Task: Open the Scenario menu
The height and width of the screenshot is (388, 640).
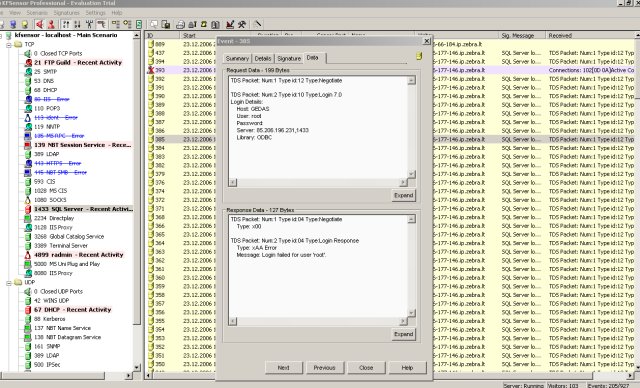Action: [x=37, y=13]
